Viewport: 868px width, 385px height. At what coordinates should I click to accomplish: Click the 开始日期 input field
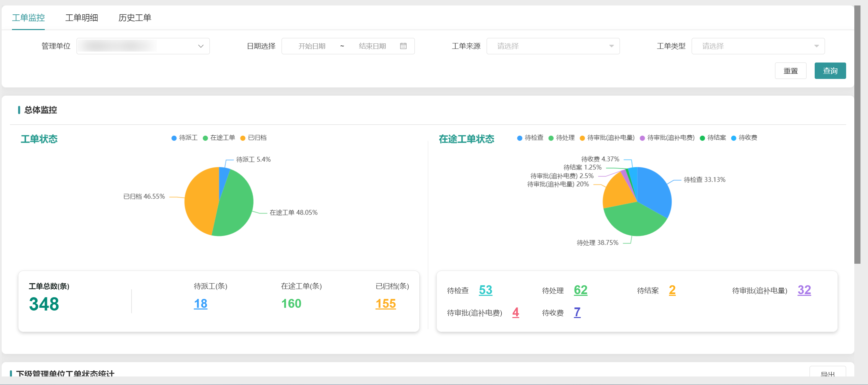click(x=312, y=46)
